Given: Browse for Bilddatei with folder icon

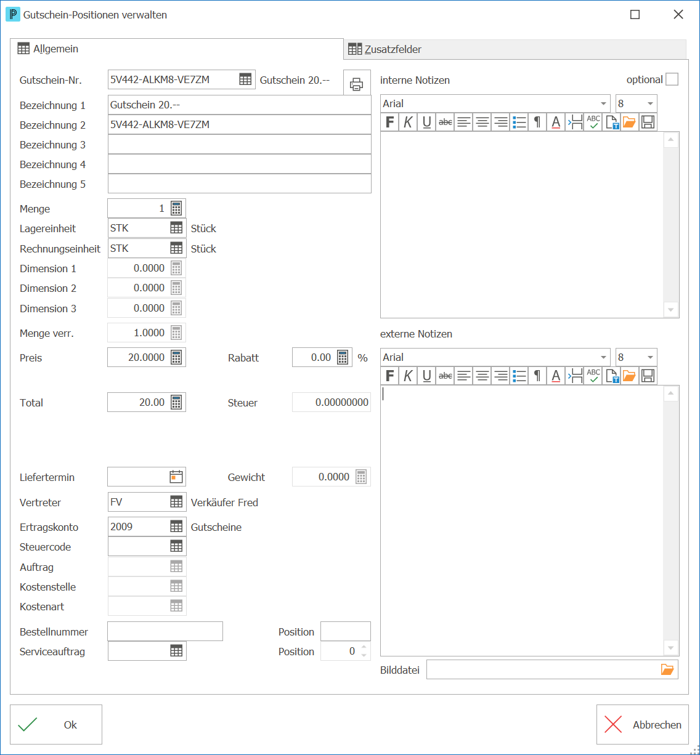Looking at the screenshot, I should coord(667,669).
